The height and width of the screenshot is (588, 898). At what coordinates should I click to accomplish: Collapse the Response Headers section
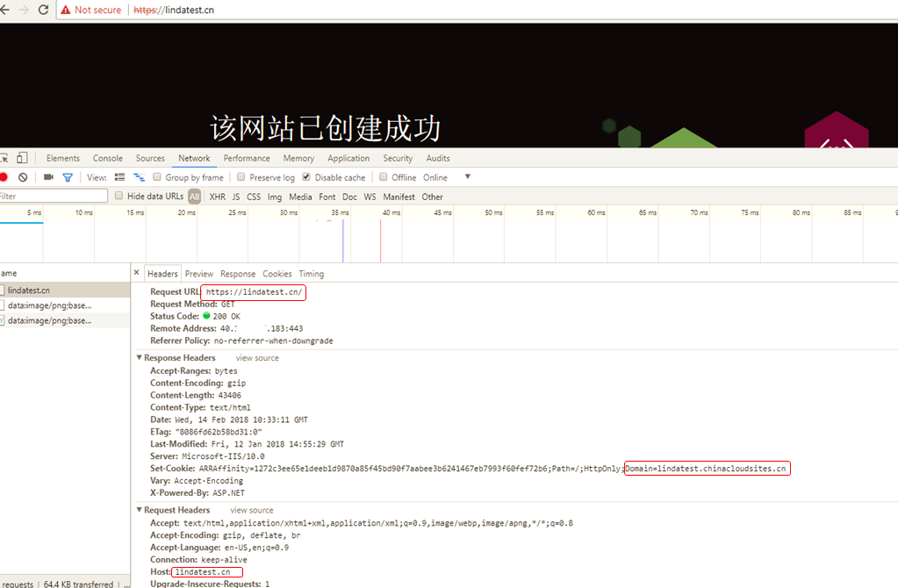[x=140, y=358]
